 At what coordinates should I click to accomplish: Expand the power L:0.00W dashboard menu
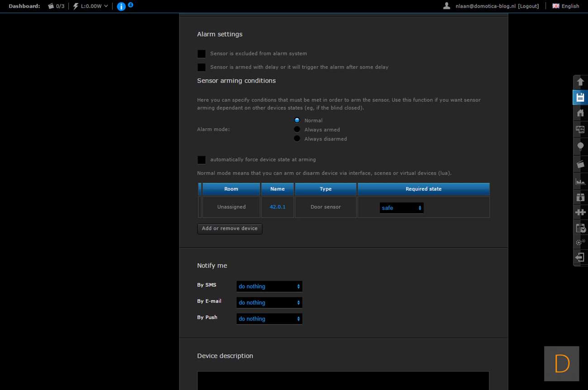click(91, 6)
